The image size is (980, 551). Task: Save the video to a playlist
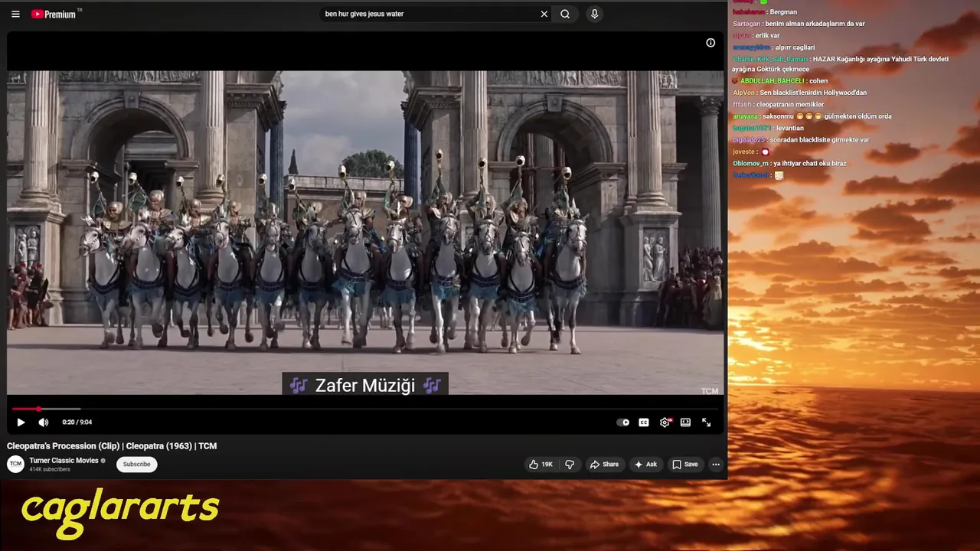(685, 465)
